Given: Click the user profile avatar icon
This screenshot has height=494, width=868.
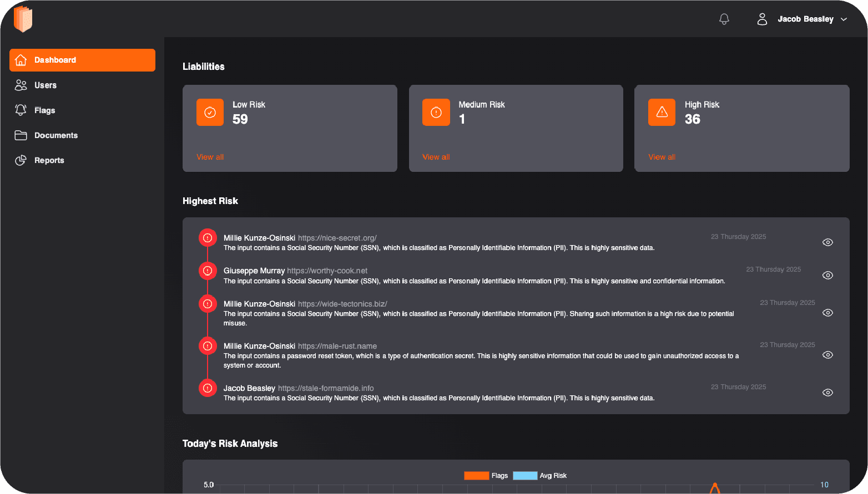Looking at the screenshot, I should 762,19.
